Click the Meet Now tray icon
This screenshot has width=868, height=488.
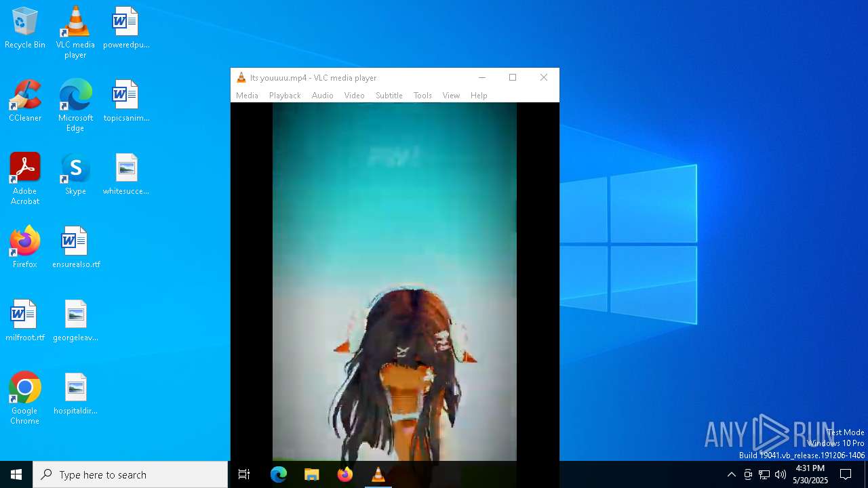(x=748, y=474)
